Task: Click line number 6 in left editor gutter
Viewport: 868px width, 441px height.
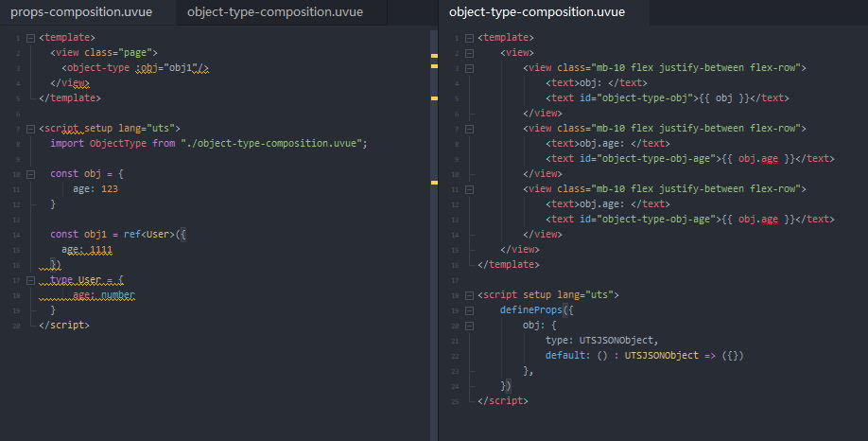Action: [x=18, y=115]
